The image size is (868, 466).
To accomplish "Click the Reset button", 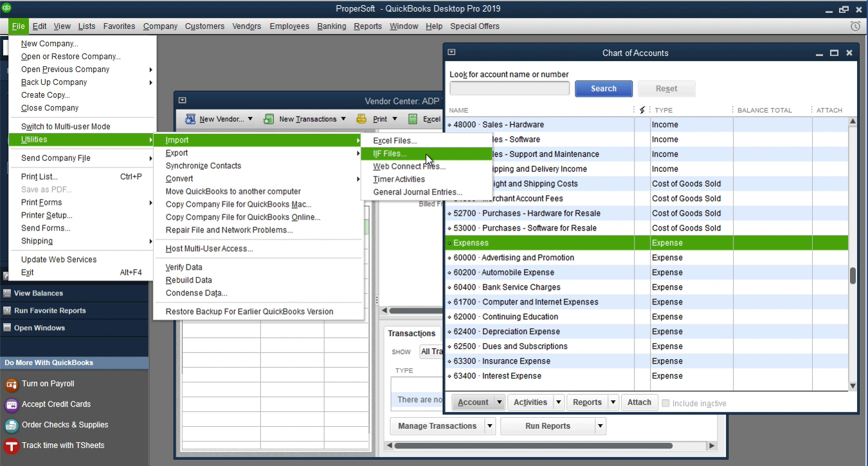I will pos(666,89).
